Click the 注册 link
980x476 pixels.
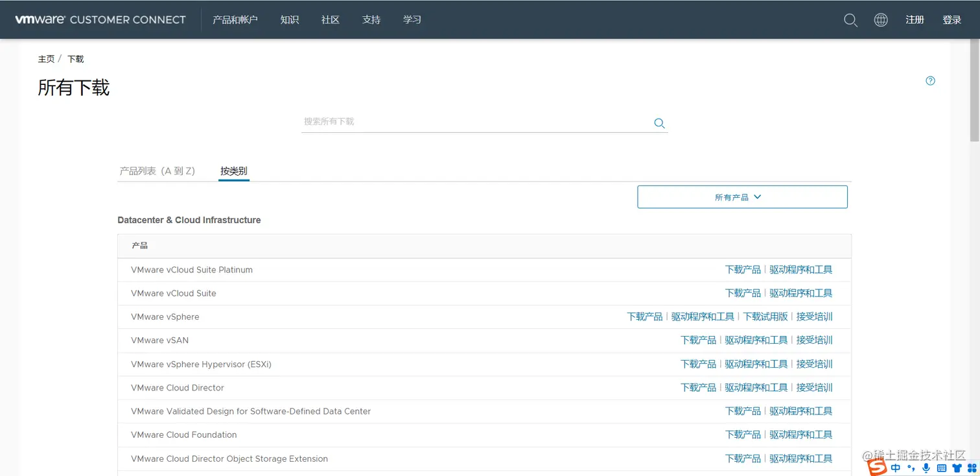[x=915, y=20]
